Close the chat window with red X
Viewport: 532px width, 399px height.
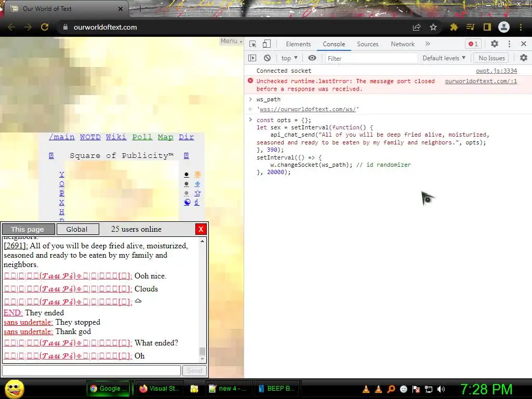pos(201,229)
